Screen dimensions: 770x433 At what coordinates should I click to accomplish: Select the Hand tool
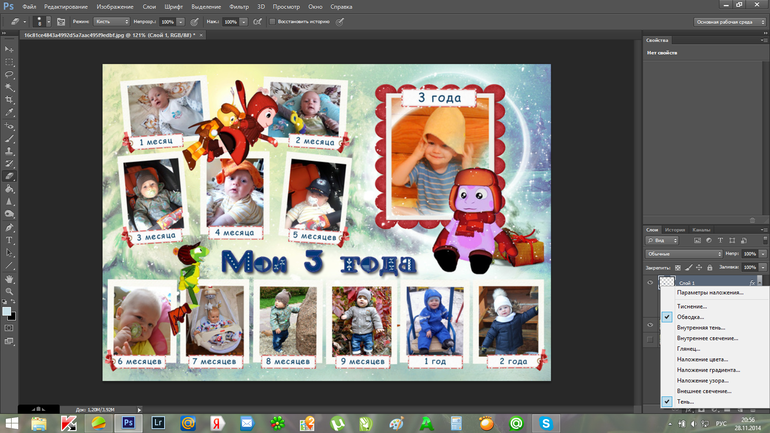(x=9, y=279)
